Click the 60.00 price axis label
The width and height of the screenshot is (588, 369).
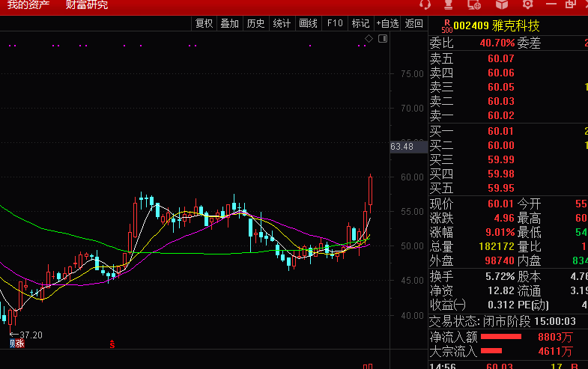coord(412,177)
